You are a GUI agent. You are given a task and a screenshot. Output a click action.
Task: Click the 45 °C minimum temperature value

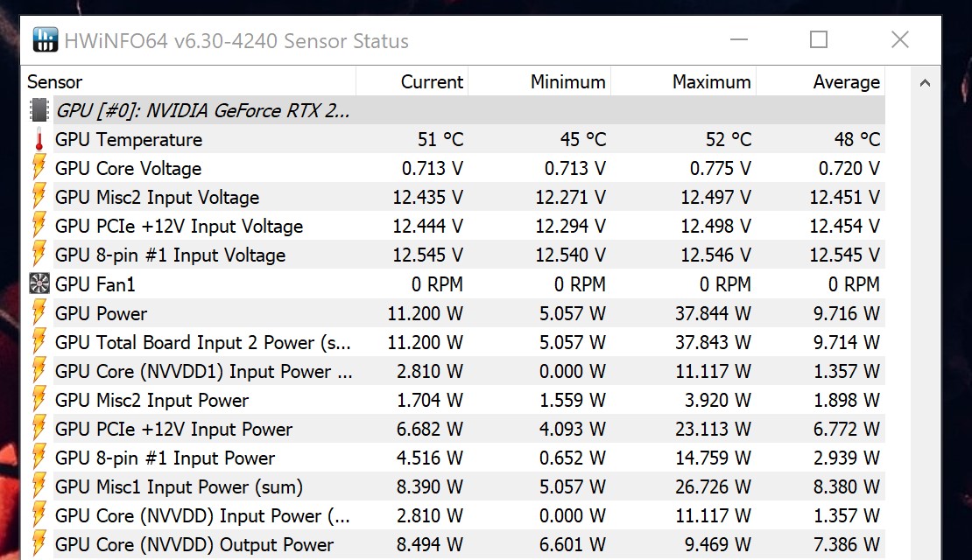point(582,139)
